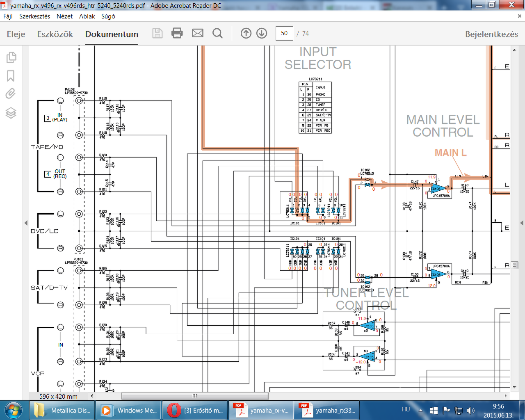Show hidden system tray icons
525x420 pixels.
420,410
